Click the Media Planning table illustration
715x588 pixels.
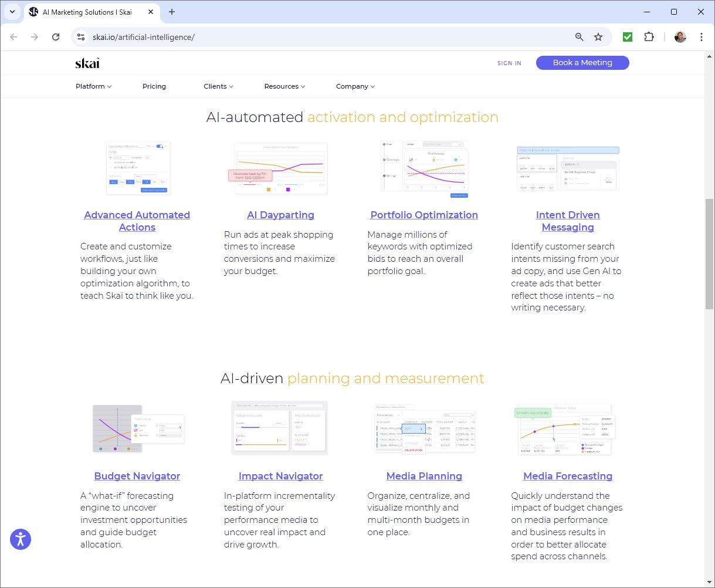[424, 428]
